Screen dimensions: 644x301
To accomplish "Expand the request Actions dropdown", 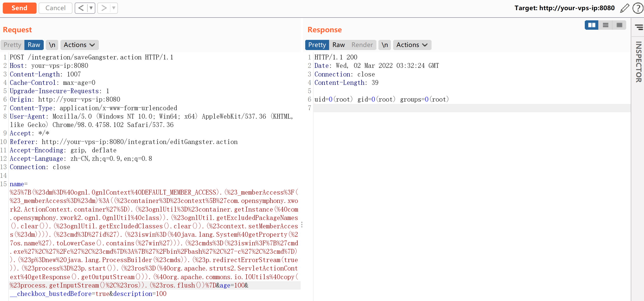I will (x=79, y=45).
